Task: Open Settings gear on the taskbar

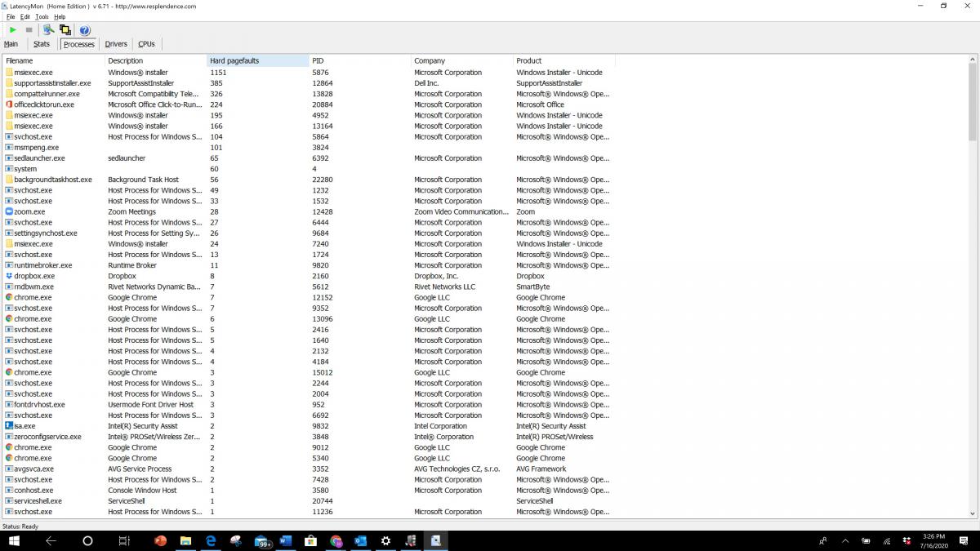Action: coord(386,540)
